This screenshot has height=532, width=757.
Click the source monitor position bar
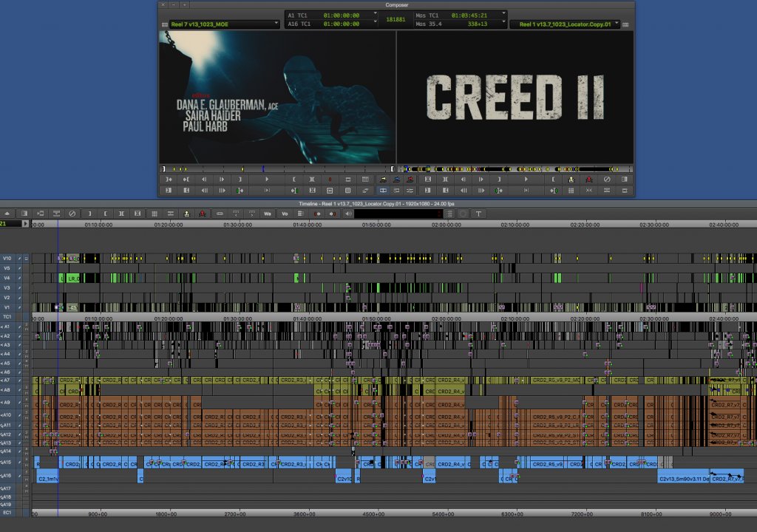click(277, 169)
